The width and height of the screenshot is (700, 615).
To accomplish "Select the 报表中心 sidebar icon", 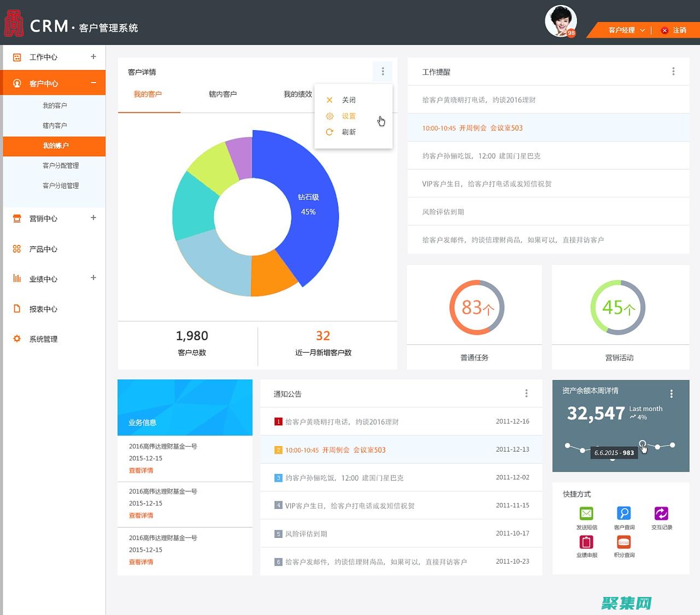I will pyautogui.click(x=16, y=308).
